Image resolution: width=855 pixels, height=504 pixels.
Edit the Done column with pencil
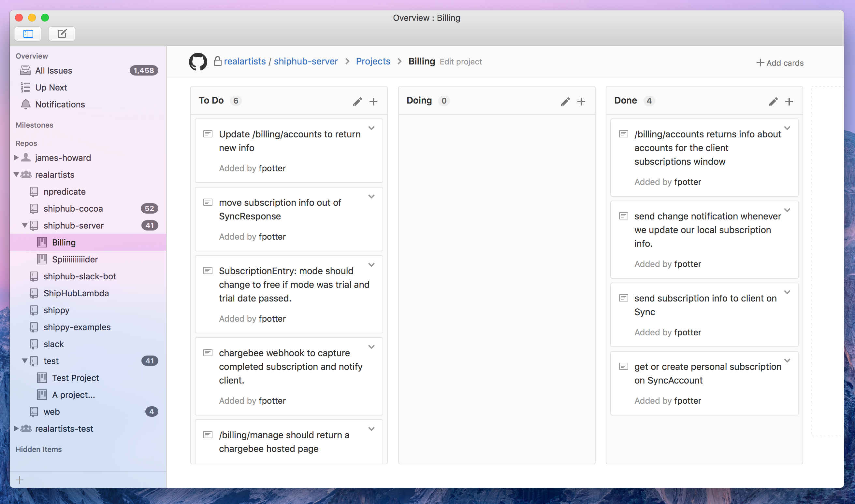click(x=773, y=102)
